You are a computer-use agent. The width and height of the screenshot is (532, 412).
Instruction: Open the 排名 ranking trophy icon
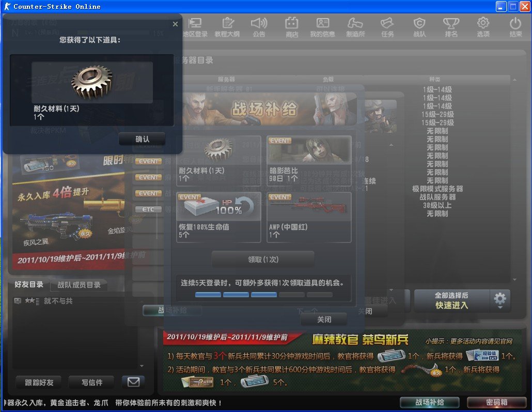pos(451,27)
